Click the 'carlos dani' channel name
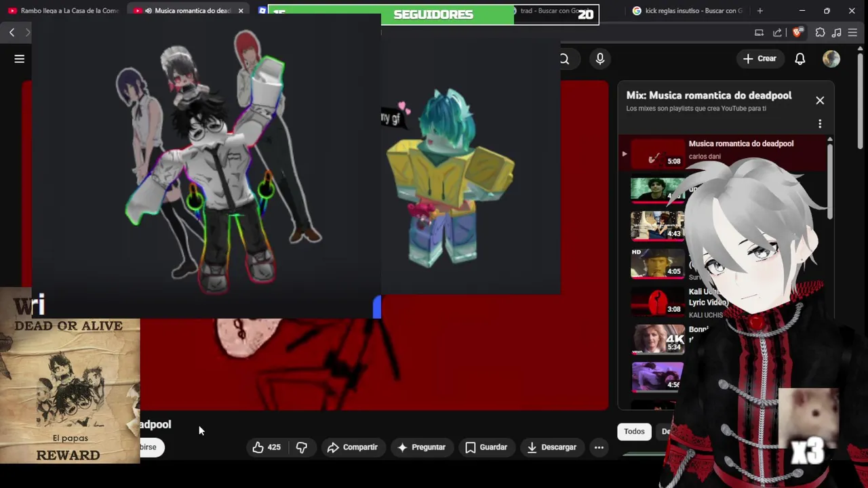Screen dimensions: 868x488 (705, 157)
